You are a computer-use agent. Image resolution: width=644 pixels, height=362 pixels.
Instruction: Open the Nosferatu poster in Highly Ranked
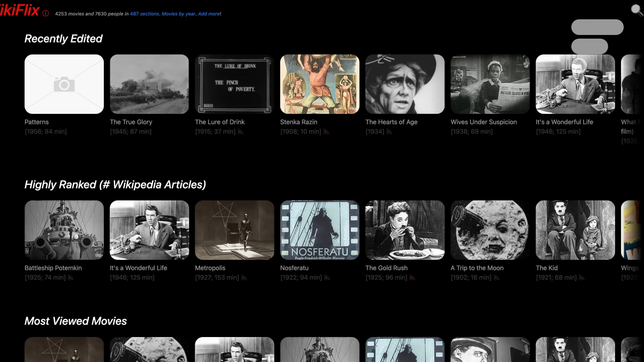pyautogui.click(x=320, y=230)
